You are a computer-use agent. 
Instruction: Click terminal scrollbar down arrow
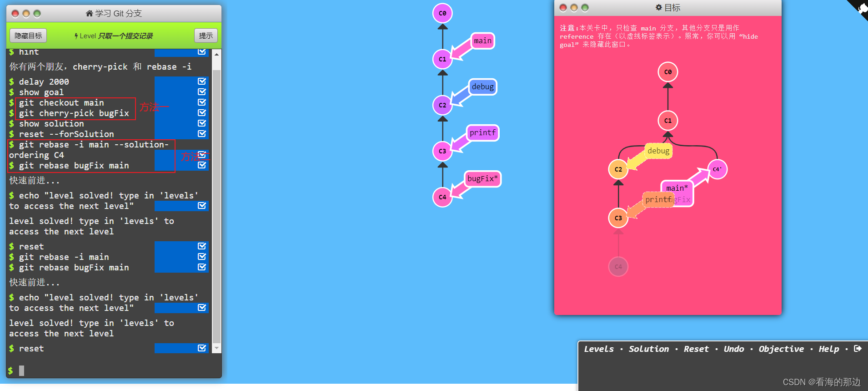point(217,348)
